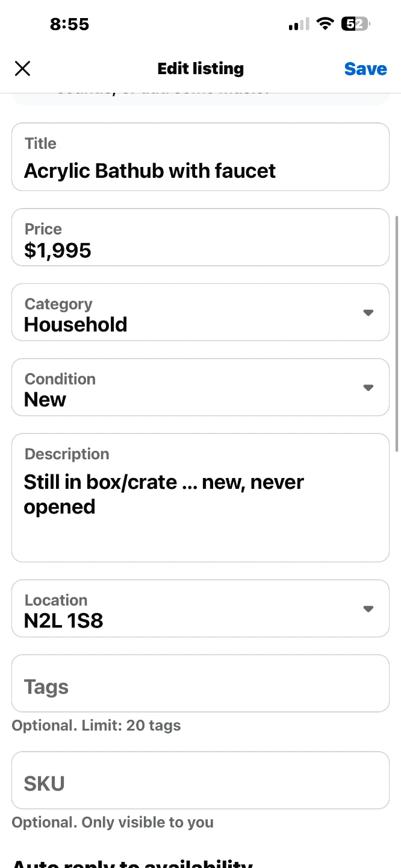Select the SKU input field

200,783
